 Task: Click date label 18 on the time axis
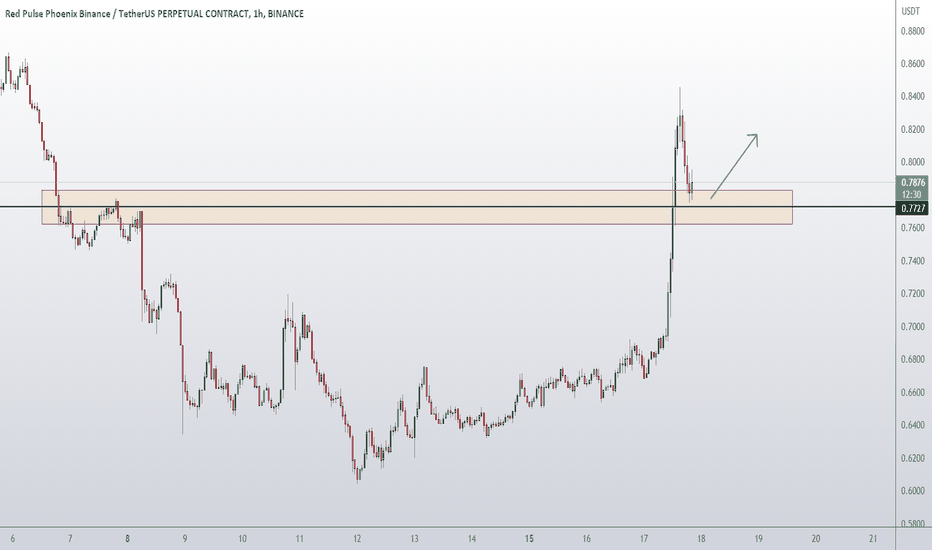(701, 539)
